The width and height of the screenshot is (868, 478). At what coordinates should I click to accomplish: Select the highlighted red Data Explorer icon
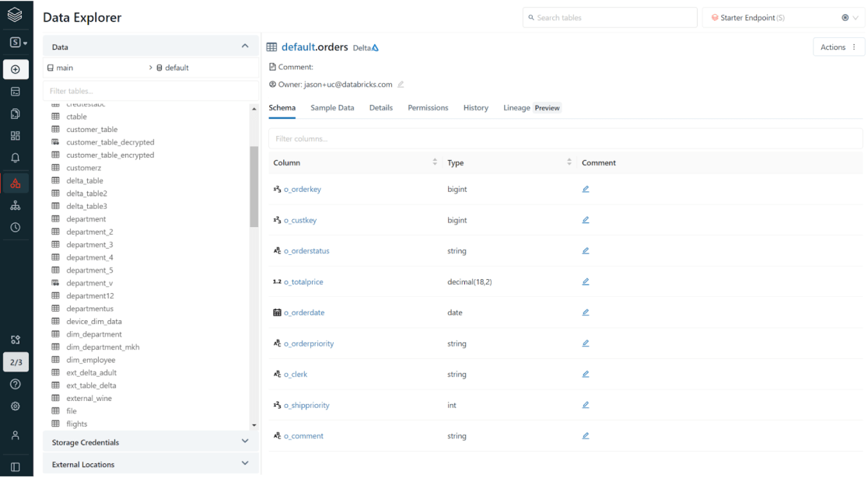pyautogui.click(x=16, y=180)
